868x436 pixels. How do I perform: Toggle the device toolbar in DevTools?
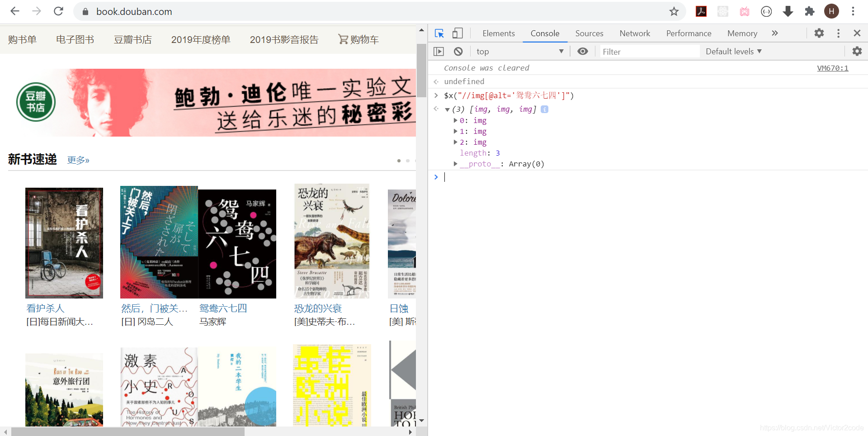pos(458,33)
